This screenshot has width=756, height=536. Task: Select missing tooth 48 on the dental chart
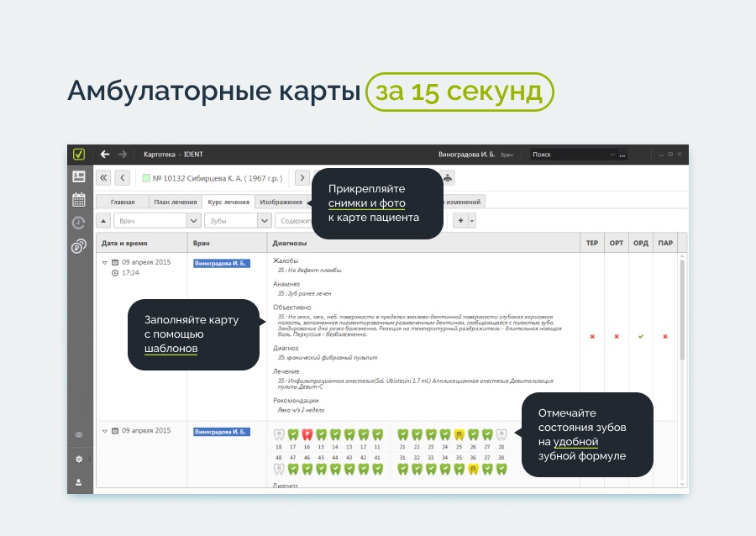click(279, 469)
